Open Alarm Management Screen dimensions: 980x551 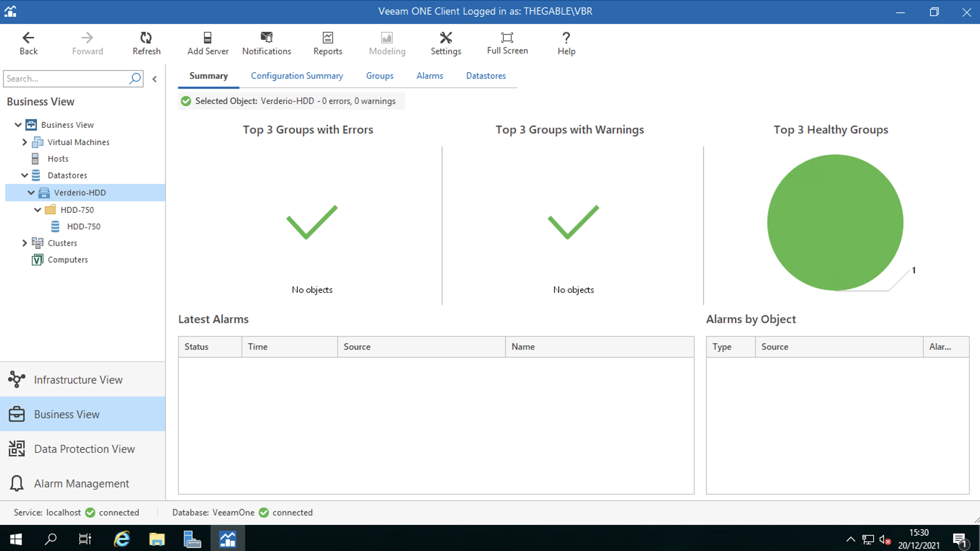click(x=83, y=483)
